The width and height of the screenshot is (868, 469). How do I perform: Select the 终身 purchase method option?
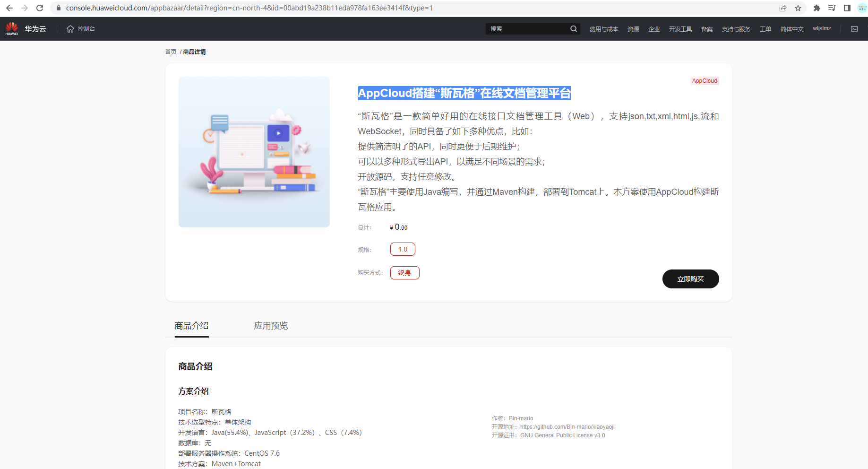click(404, 273)
